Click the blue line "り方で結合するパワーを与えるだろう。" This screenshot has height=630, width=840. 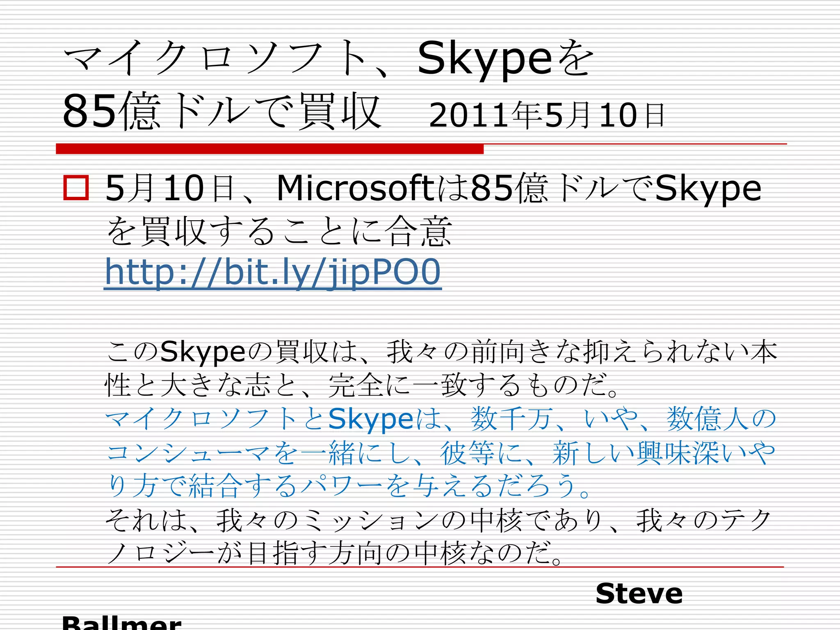click(349, 486)
